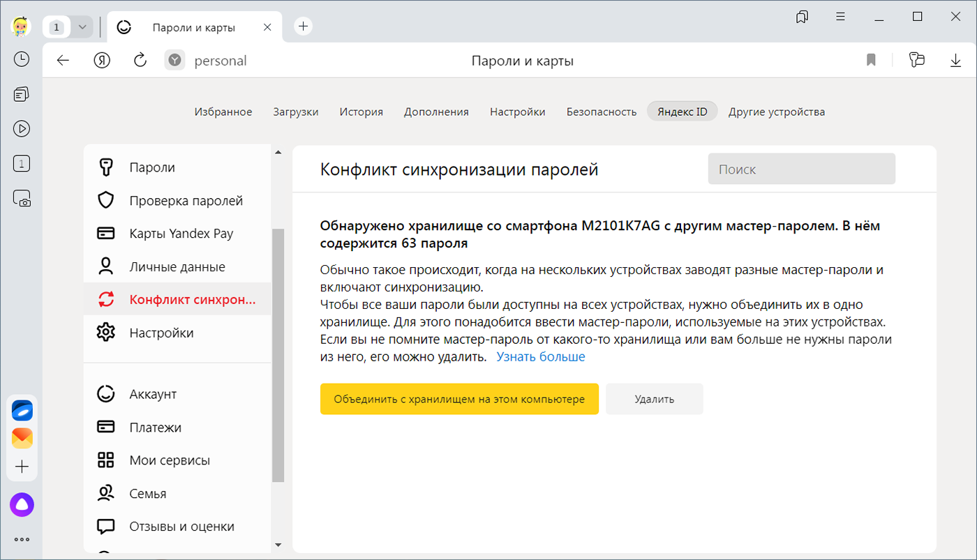Close the Пароли и карты tab
Image resolution: width=977 pixels, height=560 pixels.
click(x=267, y=27)
